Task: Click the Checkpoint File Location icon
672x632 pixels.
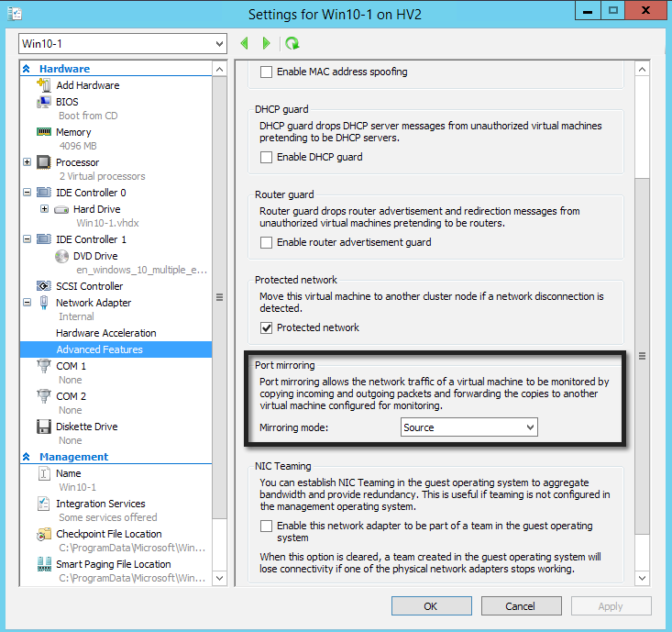Action: [44, 534]
